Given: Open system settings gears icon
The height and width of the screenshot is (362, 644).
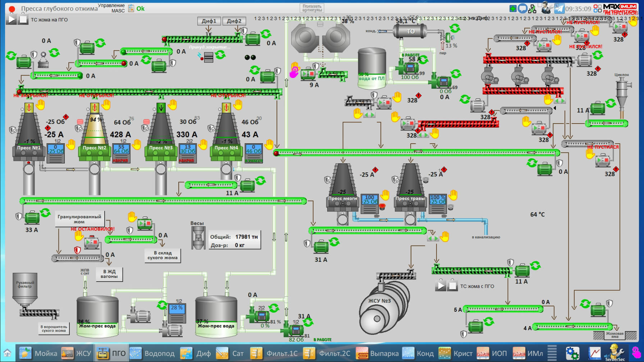Looking at the screenshot, I should (572, 353).
